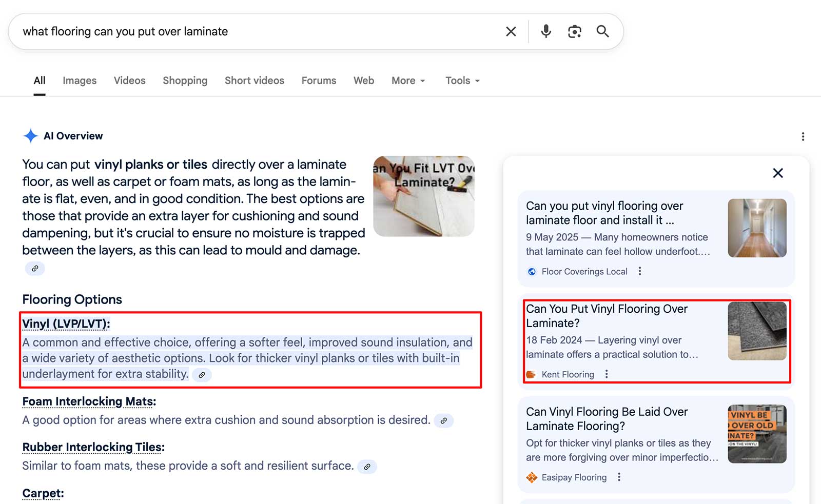Click the 'Fit LVT Over Laminate' thumbnail image
821x504 pixels.
coord(424,196)
